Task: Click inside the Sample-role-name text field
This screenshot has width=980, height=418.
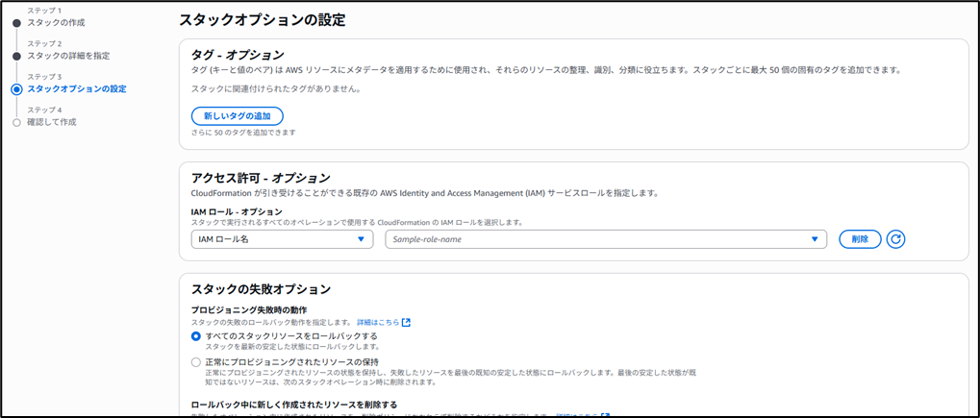Action: click(x=596, y=239)
